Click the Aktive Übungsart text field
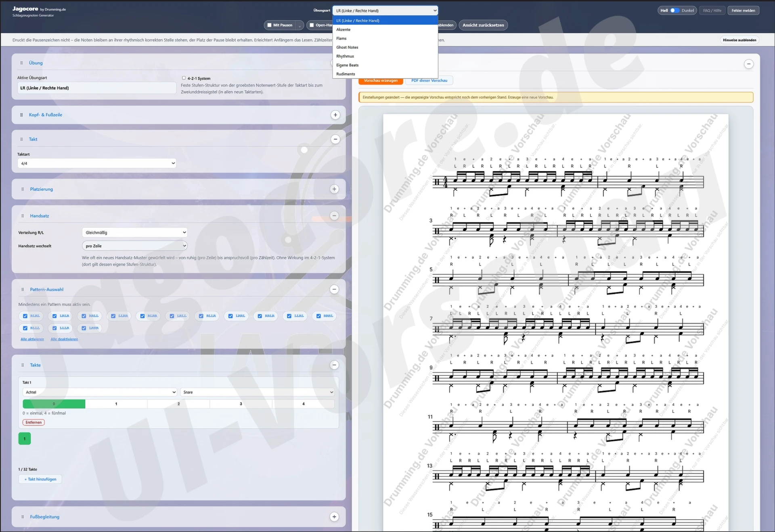Screen dimensions: 775x532 pos(97,88)
